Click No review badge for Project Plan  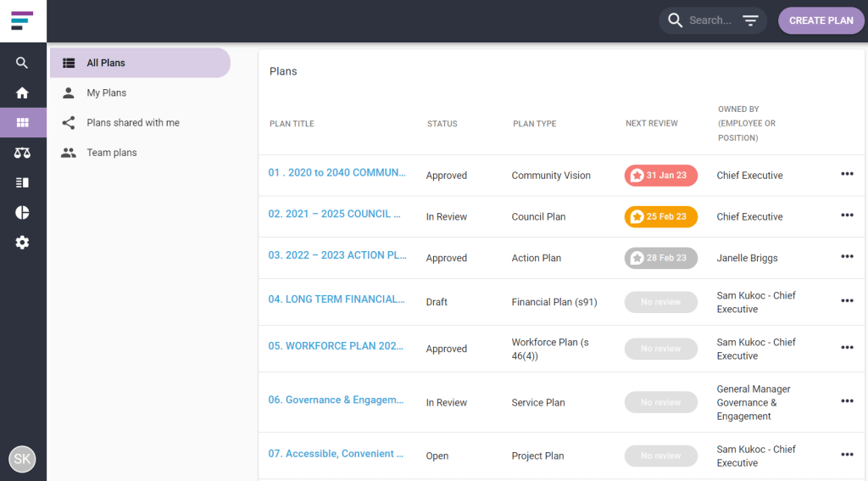click(x=661, y=456)
